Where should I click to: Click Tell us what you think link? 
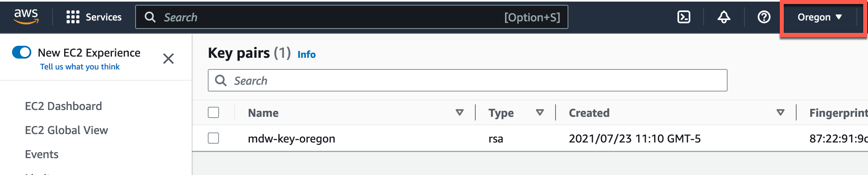coord(80,67)
